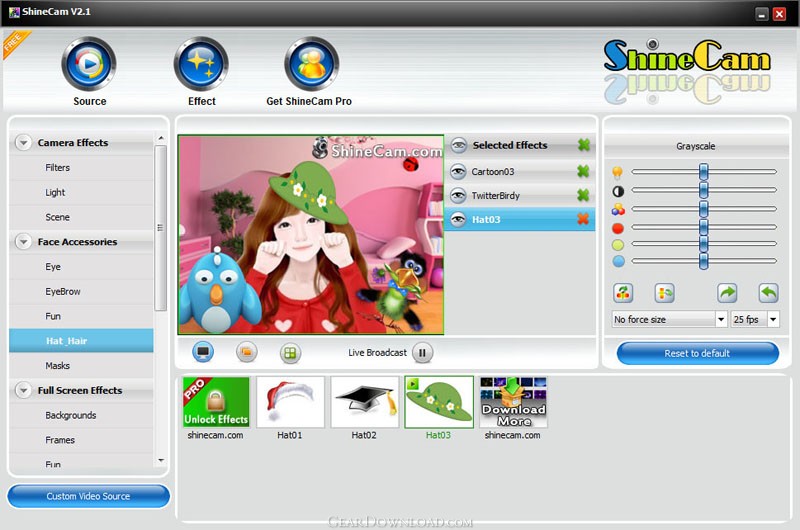Click the effects list scroll up arrow
800x530 pixels.
pos(161,138)
